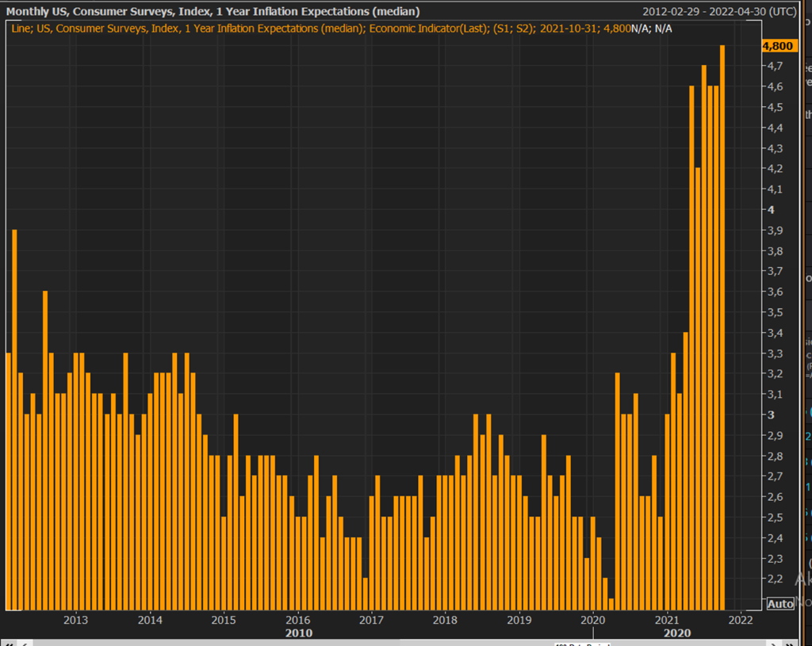Click the 2016 x-axis year label

(298, 620)
